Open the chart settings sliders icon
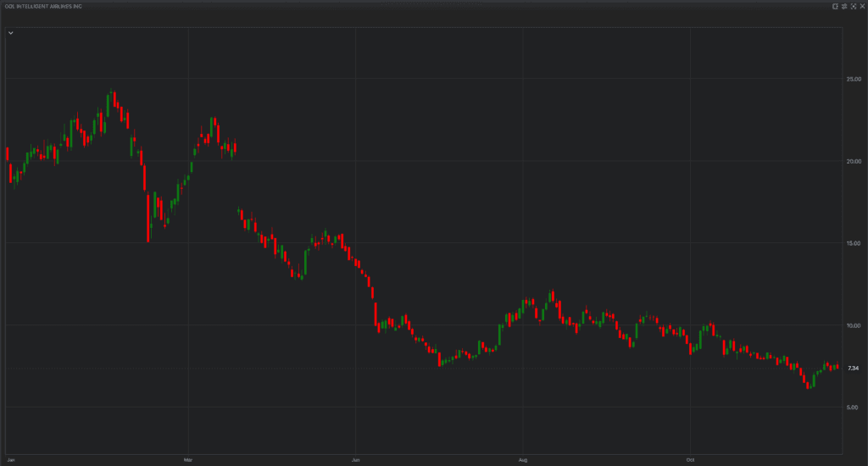The image size is (868, 466). (844, 7)
